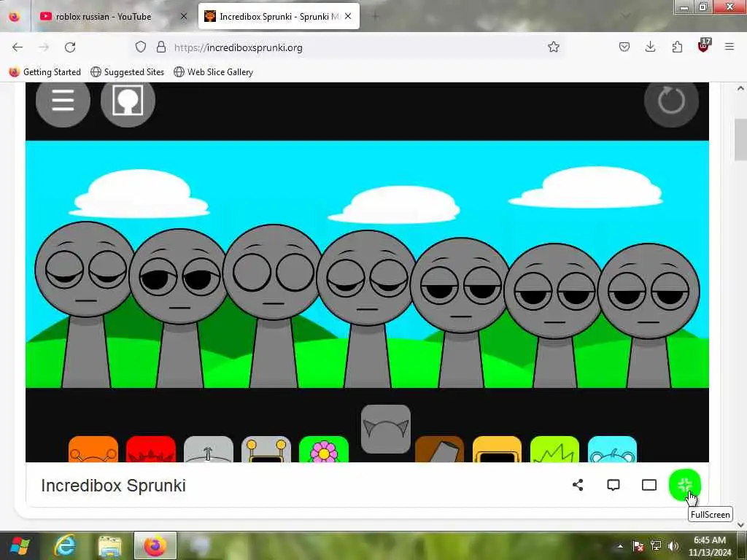Select the red spiky character sound icon
This screenshot has width=747, height=560.
(151, 449)
